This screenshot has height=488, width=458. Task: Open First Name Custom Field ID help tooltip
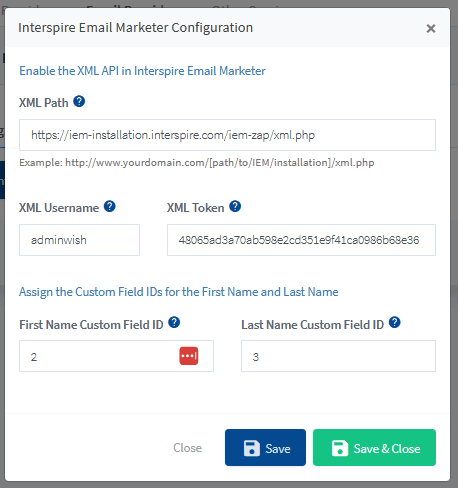174,322
